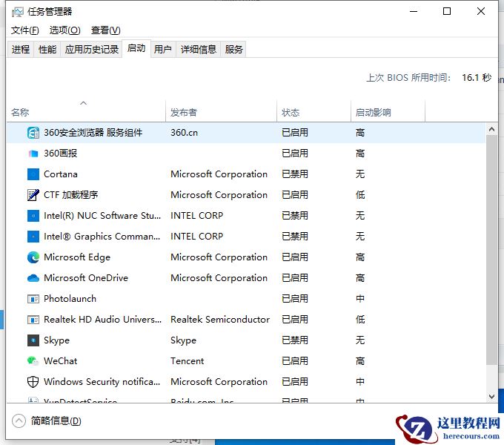Select the Microsoft Edge row name
Image resolution: width=504 pixels, height=445 pixels.
[x=77, y=257]
